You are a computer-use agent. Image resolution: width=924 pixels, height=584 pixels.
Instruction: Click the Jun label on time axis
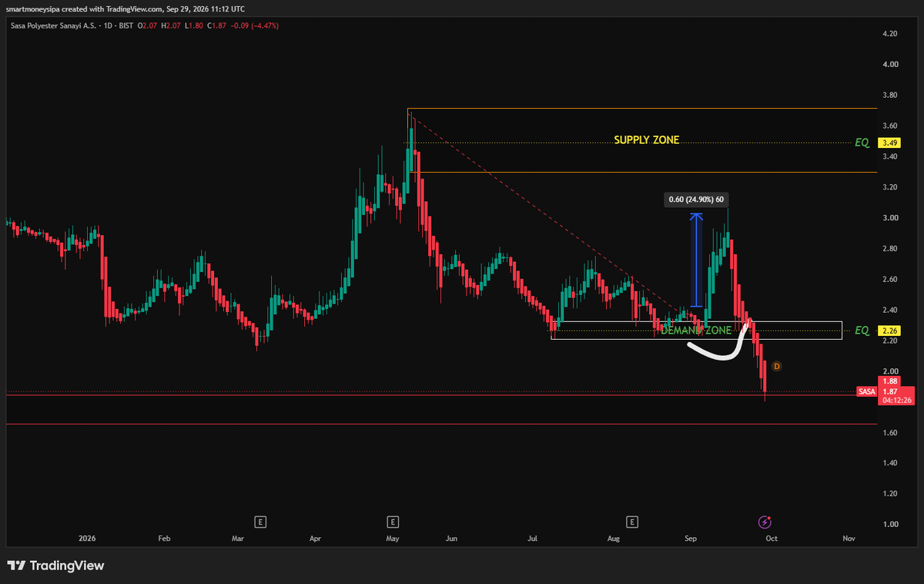452,539
